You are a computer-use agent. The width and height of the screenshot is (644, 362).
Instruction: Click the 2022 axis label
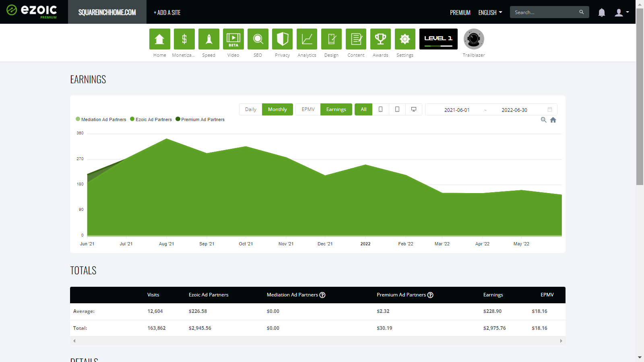tap(365, 244)
